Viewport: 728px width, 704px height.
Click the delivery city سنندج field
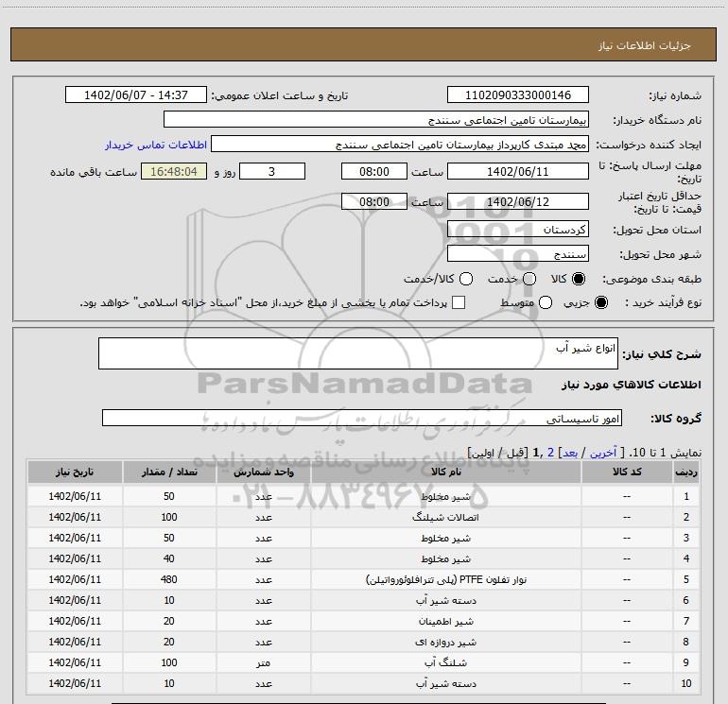point(518,254)
